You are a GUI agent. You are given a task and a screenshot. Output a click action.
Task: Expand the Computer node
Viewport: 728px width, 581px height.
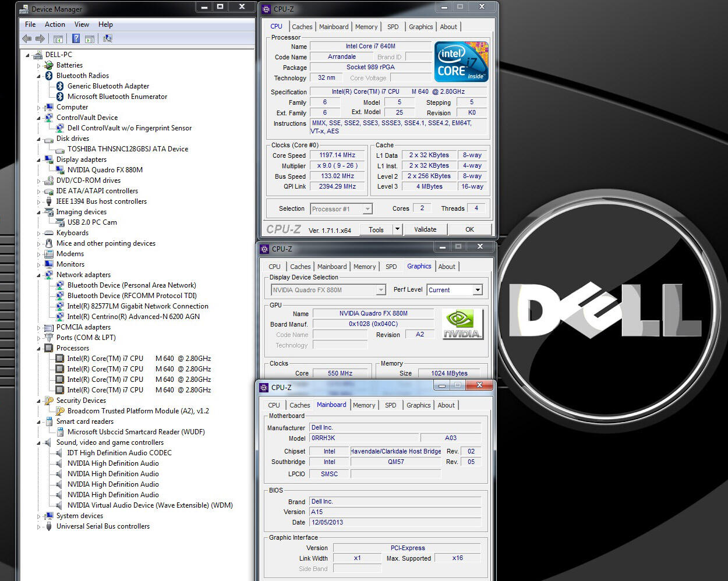[39, 108]
